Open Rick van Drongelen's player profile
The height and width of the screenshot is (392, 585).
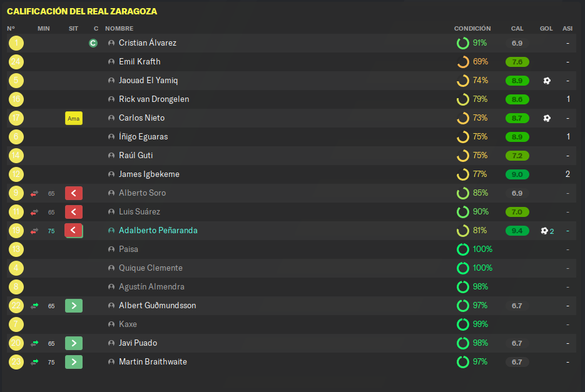coord(154,99)
